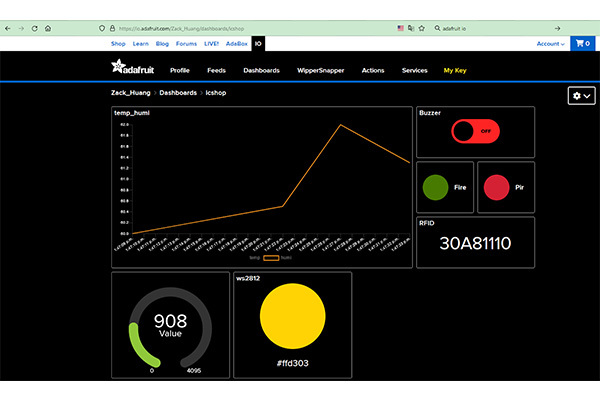
Task: Open the dashboard settings gear dropdown
Action: [581, 96]
